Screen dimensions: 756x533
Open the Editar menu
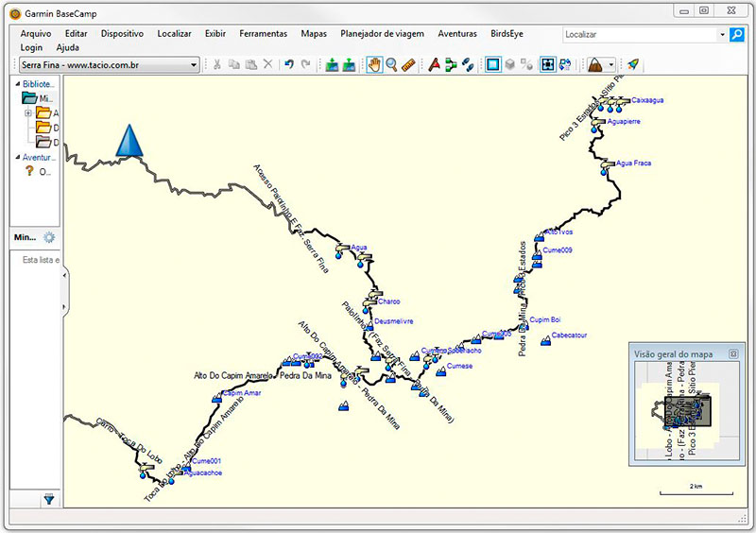point(77,34)
